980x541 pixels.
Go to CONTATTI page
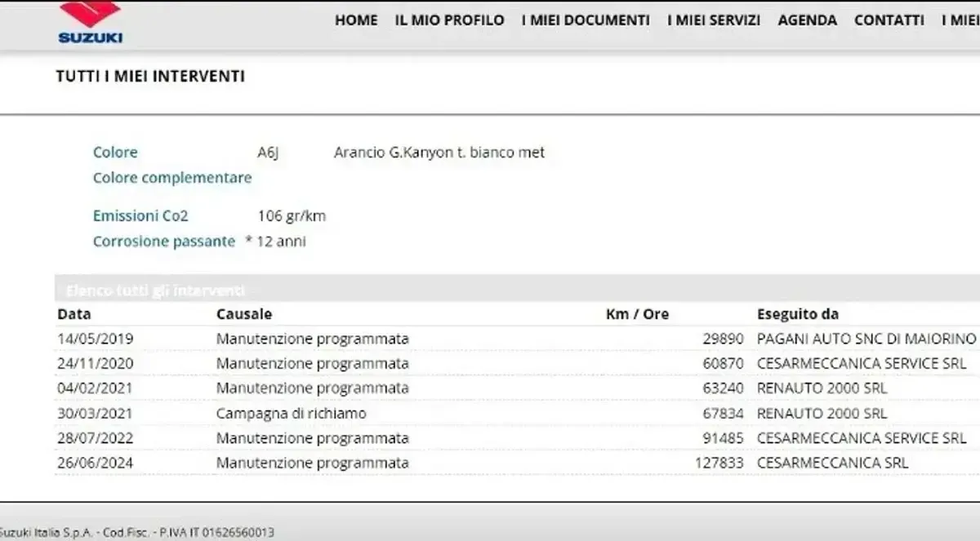889,20
